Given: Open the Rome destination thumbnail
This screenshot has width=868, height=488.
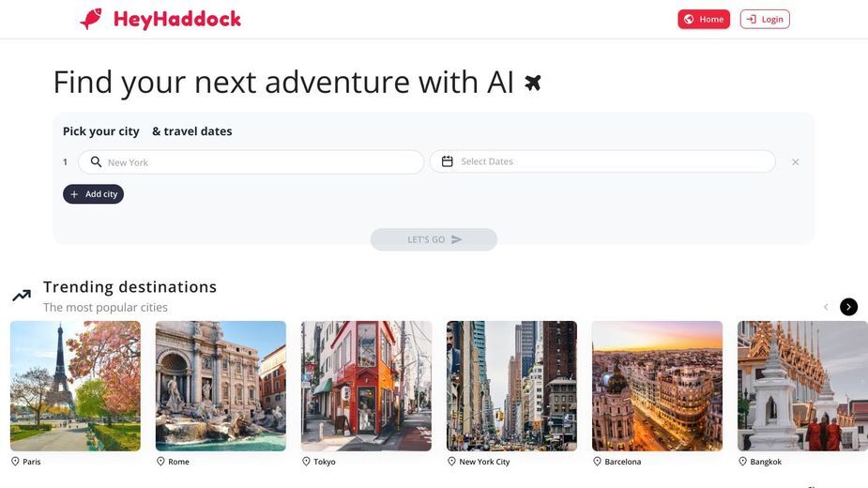Looking at the screenshot, I should click(221, 386).
